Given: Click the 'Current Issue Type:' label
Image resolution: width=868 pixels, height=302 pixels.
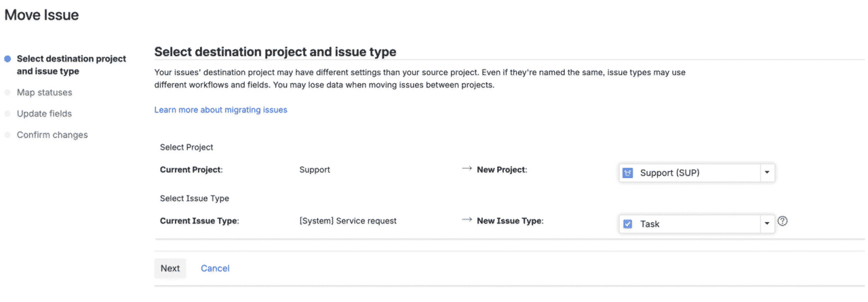Looking at the screenshot, I should [199, 221].
